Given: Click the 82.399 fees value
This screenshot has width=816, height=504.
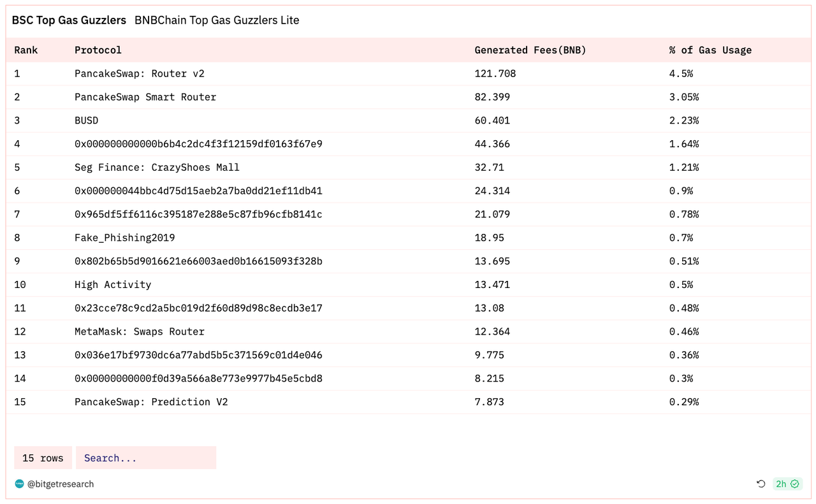Looking at the screenshot, I should tap(492, 97).
